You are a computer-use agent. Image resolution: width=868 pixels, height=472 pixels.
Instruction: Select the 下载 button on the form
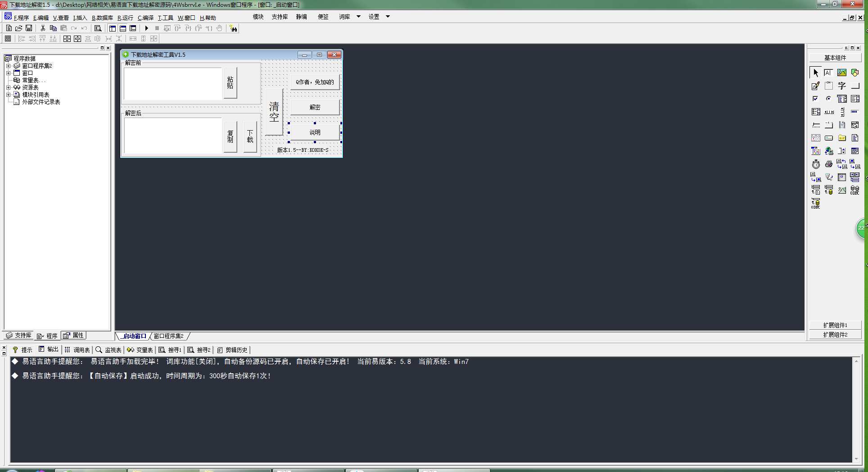[250, 136]
